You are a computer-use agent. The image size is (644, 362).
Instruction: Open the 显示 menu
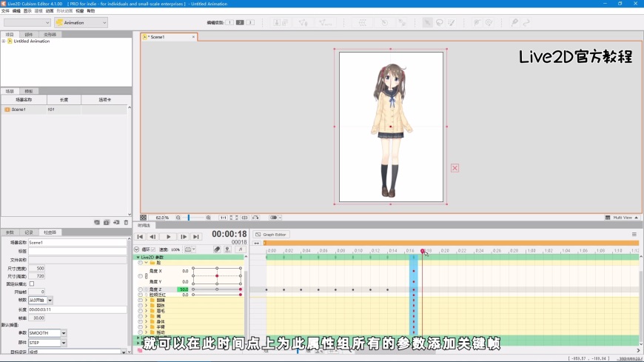[x=27, y=10]
